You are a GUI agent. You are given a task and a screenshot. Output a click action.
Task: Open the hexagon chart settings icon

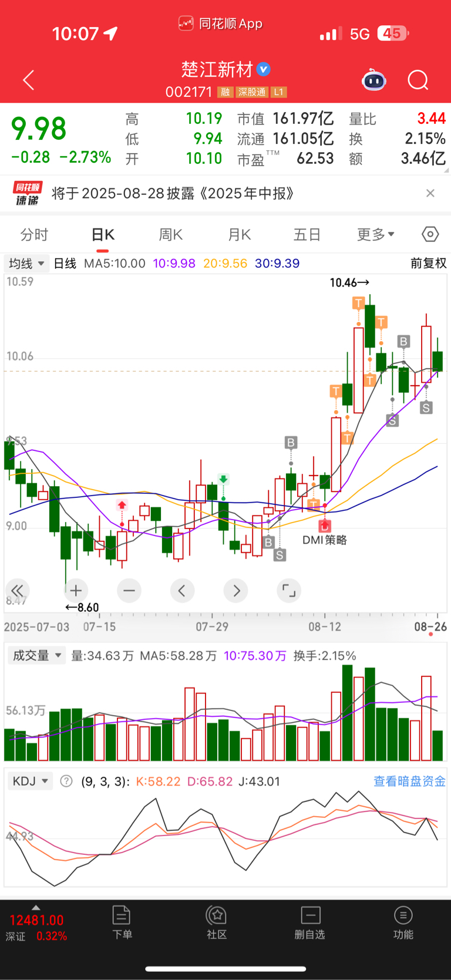[430, 234]
